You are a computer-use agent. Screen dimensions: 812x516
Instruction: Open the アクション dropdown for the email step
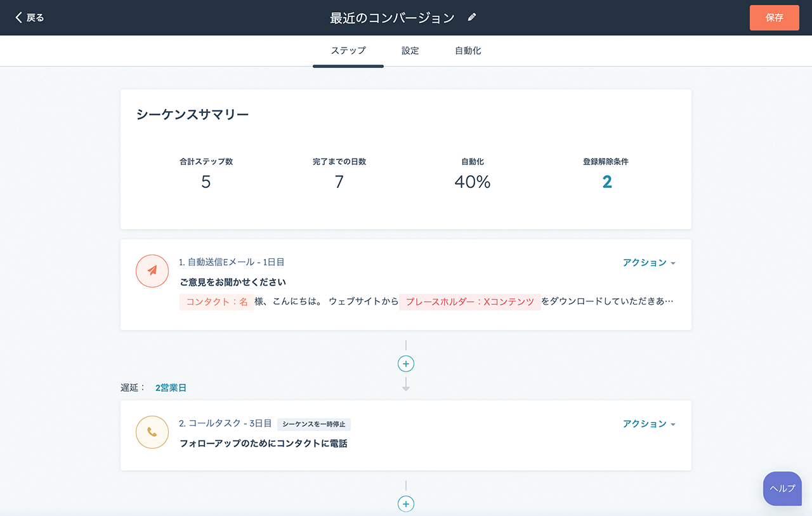click(x=649, y=262)
